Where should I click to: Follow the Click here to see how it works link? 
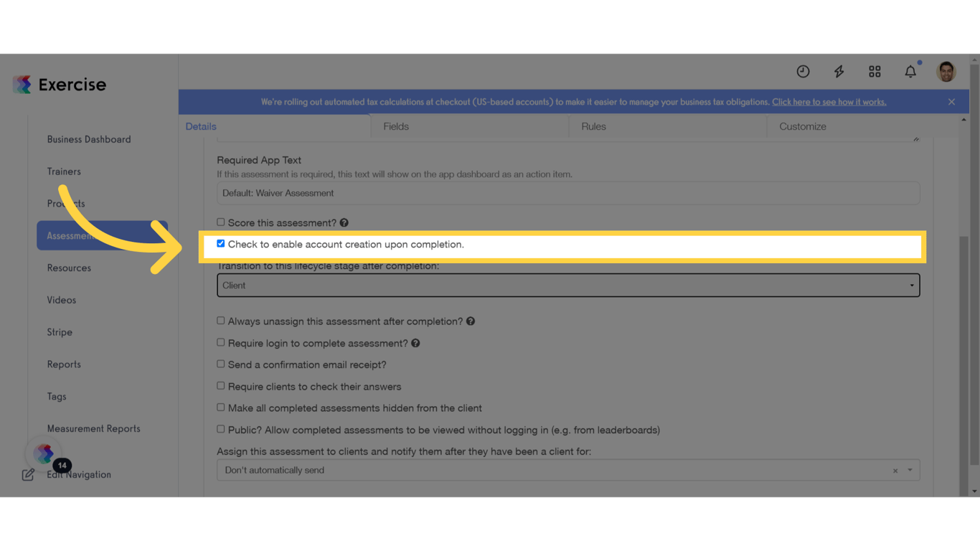click(829, 101)
